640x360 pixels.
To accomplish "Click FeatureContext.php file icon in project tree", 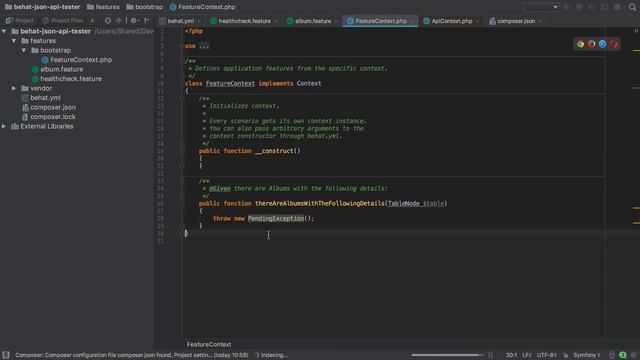I will (x=45, y=60).
